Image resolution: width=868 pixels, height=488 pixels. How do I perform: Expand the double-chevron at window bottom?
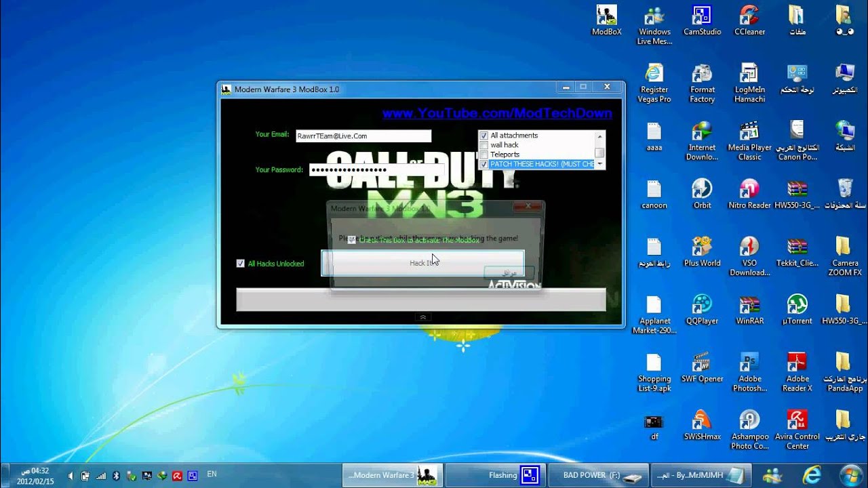422,317
